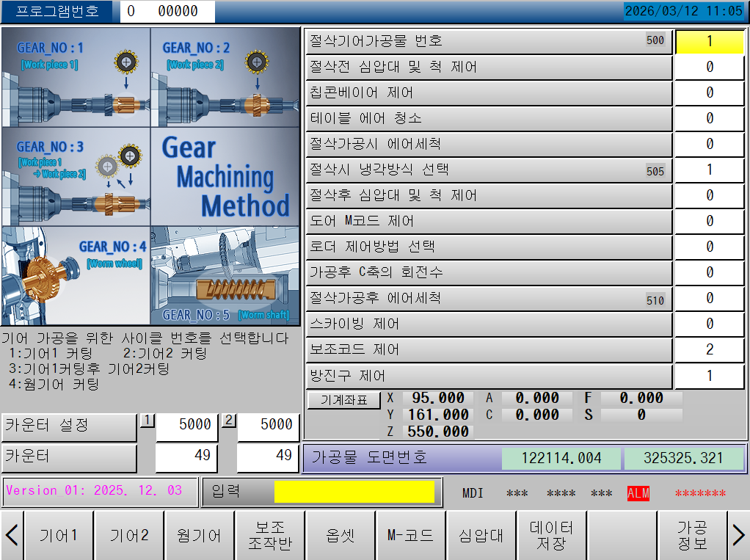
Task: Click the 가공물 도면번호 label
Action: coord(369,458)
